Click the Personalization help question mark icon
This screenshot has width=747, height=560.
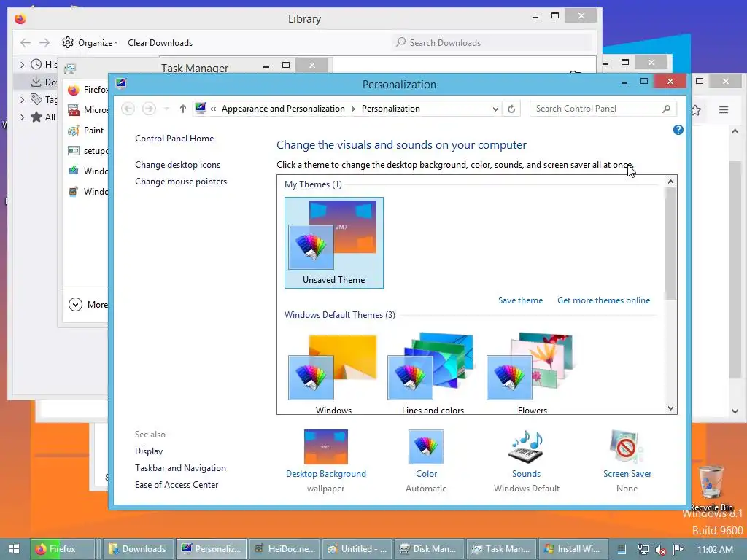point(678,130)
